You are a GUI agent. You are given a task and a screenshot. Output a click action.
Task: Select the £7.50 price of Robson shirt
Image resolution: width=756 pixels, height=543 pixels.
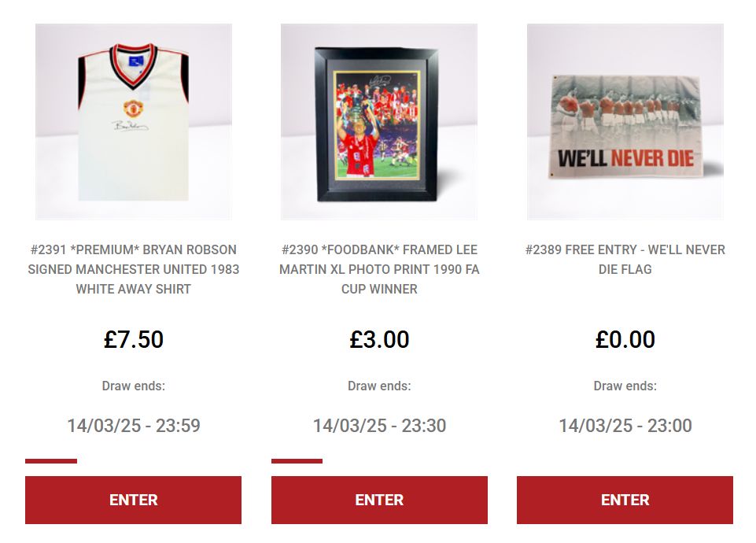click(x=134, y=339)
